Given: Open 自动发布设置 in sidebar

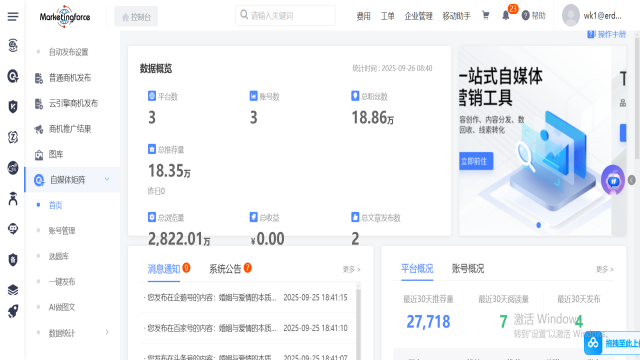Looking at the screenshot, I should (69, 52).
